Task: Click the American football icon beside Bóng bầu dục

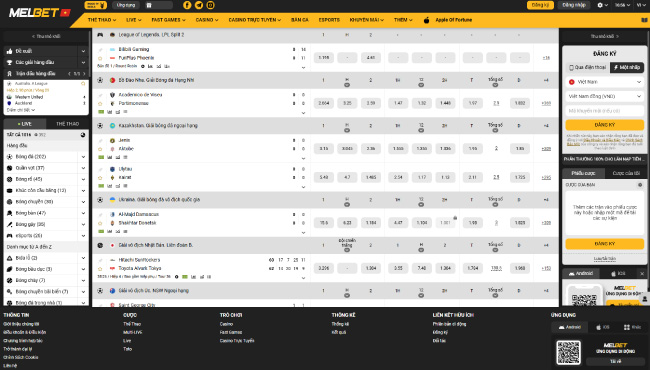Action: pyautogui.click(x=10, y=269)
